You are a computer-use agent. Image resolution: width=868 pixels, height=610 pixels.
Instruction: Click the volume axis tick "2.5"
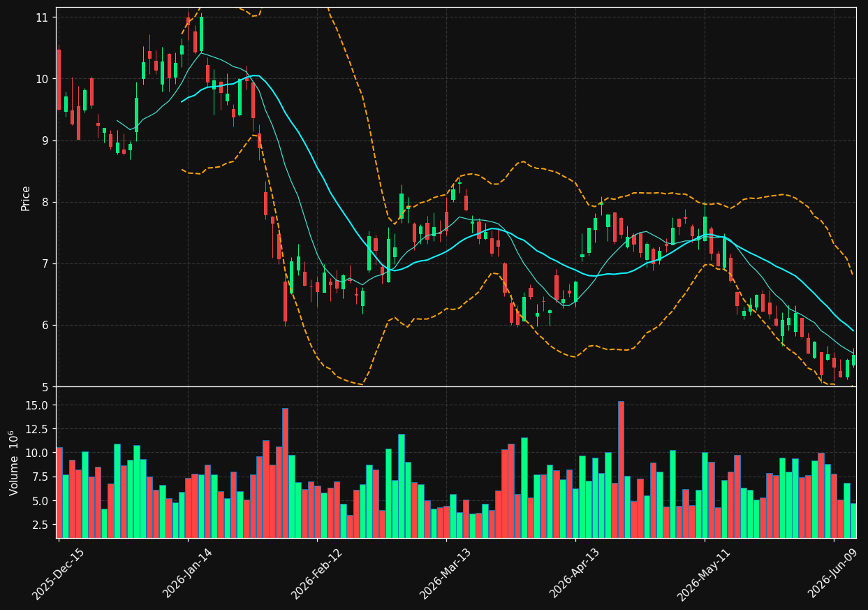coord(41,524)
